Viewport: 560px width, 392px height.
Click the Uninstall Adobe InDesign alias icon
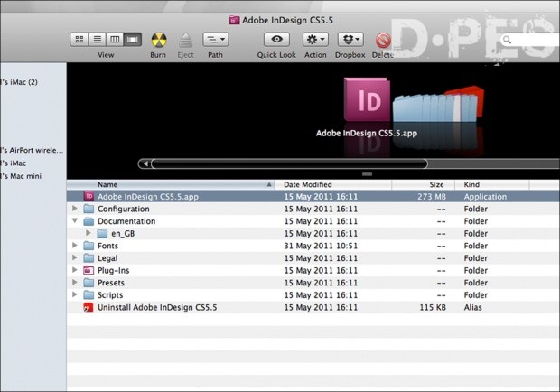pos(89,307)
